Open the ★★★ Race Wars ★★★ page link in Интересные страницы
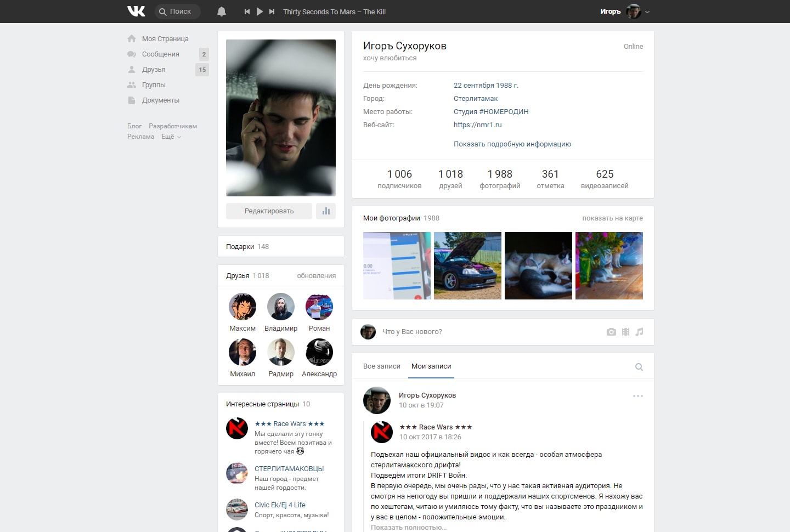This screenshot has width=790, height=532. coord(290,424)
